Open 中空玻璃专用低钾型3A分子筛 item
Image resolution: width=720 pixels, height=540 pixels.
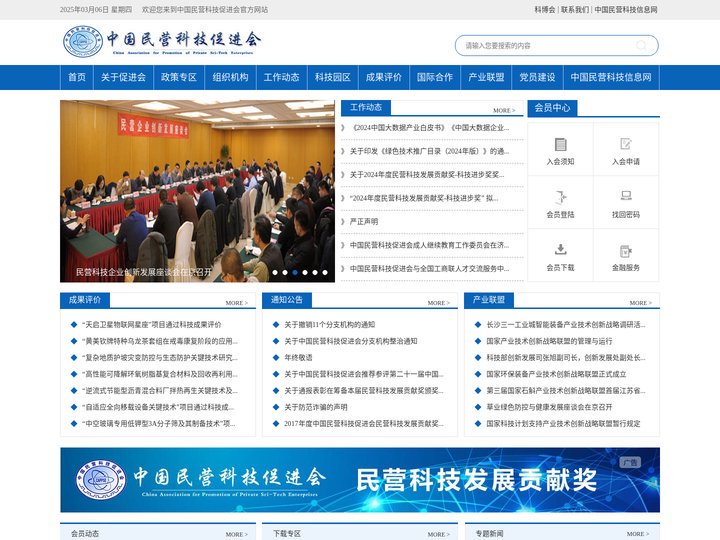[158, 423]
